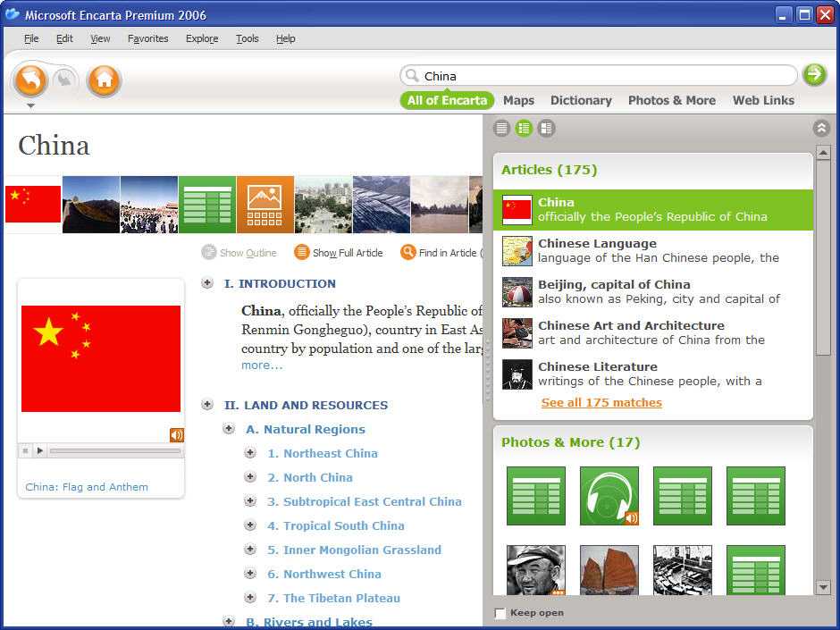Click the greyed Forward navigation button
The width and height of the screenshot is (840, 630).
[x=65, y=80]
